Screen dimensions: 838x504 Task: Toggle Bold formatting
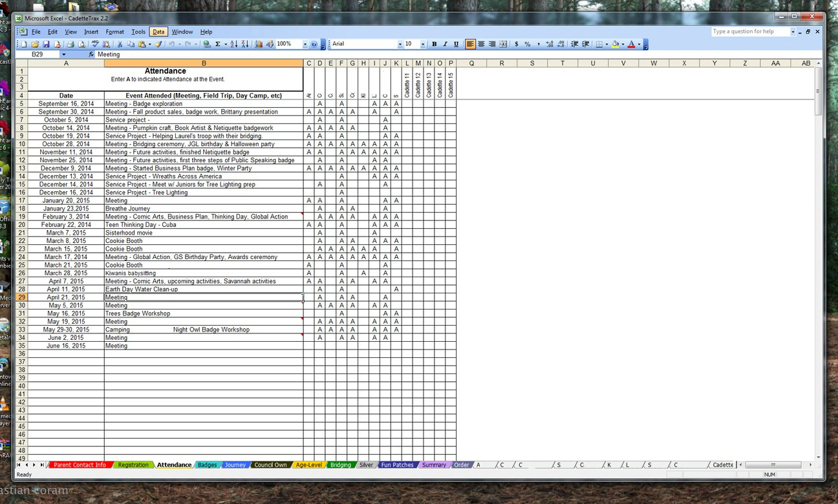point(434,44)
